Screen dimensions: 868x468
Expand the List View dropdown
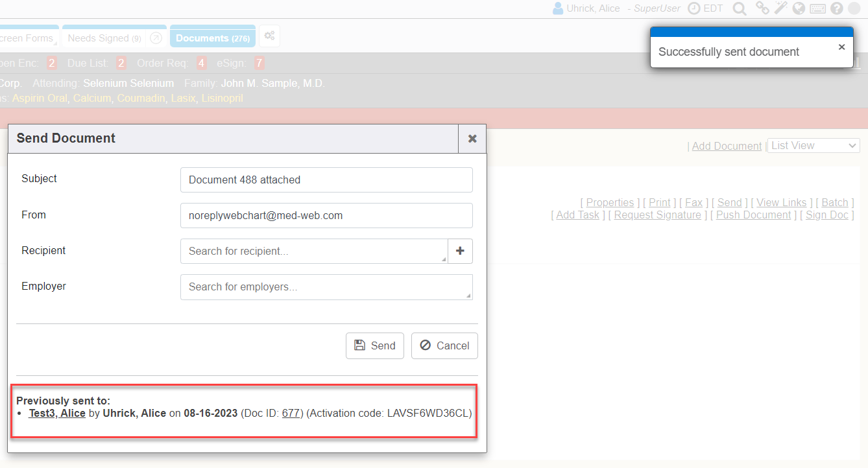coord(814,146)
